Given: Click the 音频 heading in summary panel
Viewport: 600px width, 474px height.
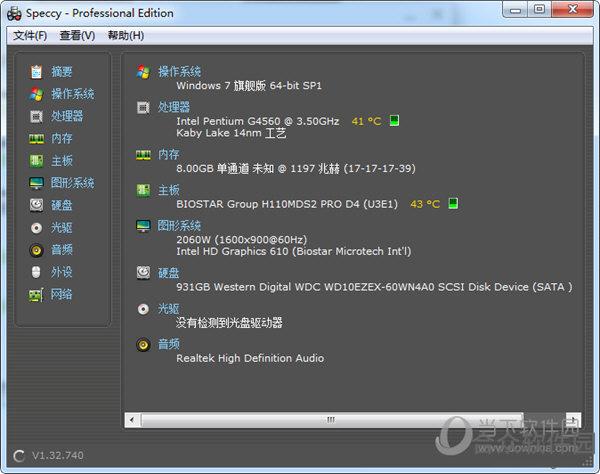Looking at the screenshot, I should coord(169,344).
